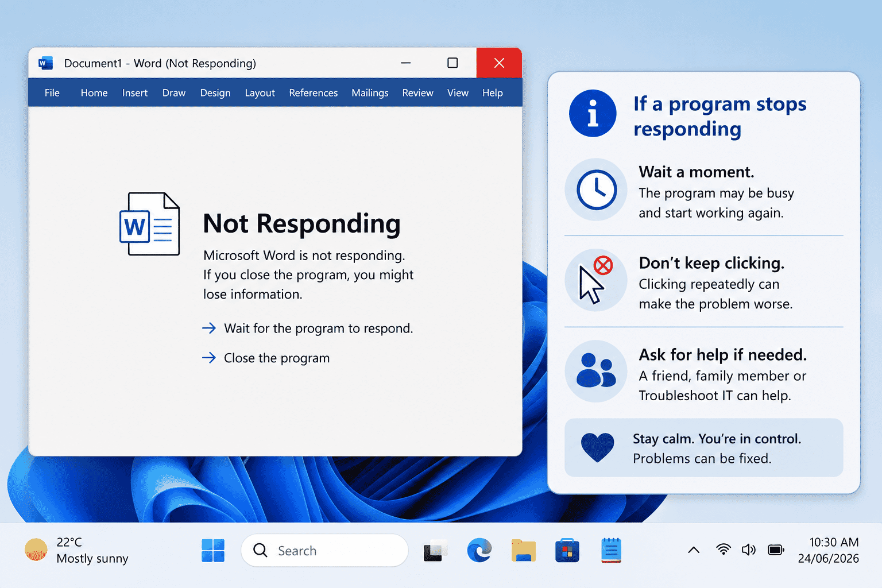Click the 'Ask for help if needed.' title
Image resolution: width=882 pixels, height=588 pixels.
[723, 354]
